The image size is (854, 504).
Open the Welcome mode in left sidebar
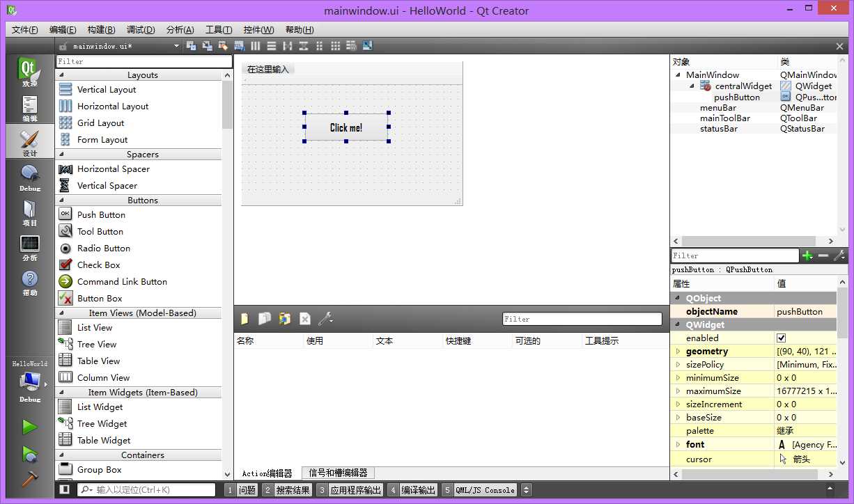pyautogui.click(x=29, y=72)
